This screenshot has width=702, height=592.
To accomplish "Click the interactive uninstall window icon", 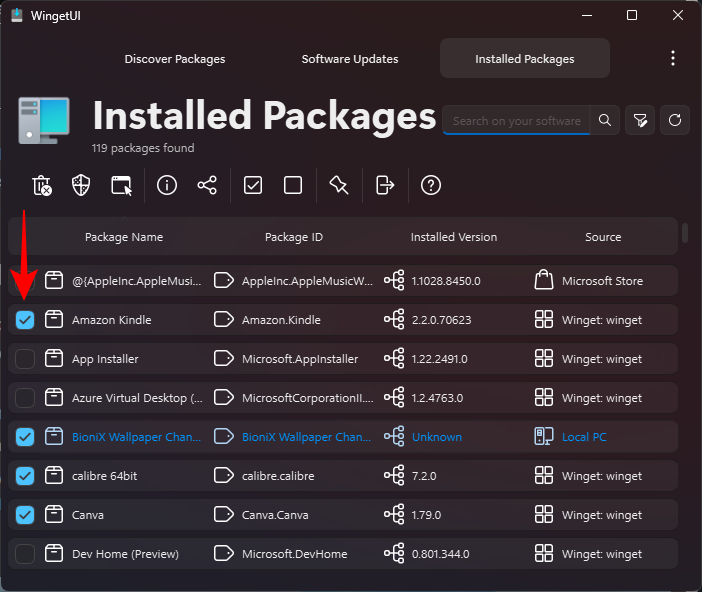I will 121,185.
